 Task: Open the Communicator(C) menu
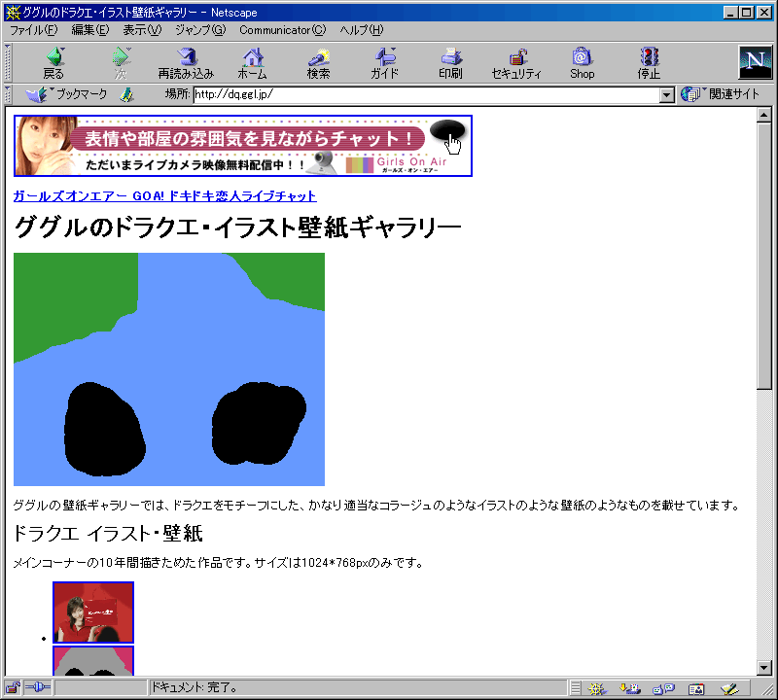283,30
